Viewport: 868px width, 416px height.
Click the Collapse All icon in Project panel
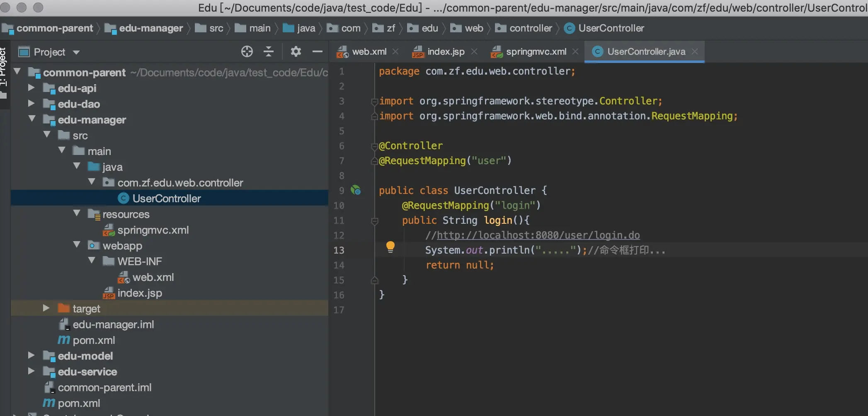[x=269, y=52]
